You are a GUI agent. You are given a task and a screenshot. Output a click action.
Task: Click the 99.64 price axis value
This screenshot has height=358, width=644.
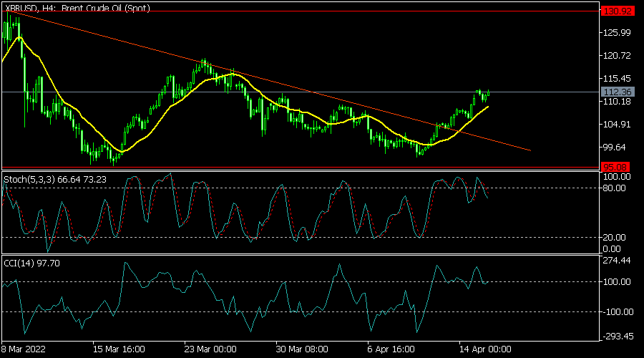pos(615,147)
